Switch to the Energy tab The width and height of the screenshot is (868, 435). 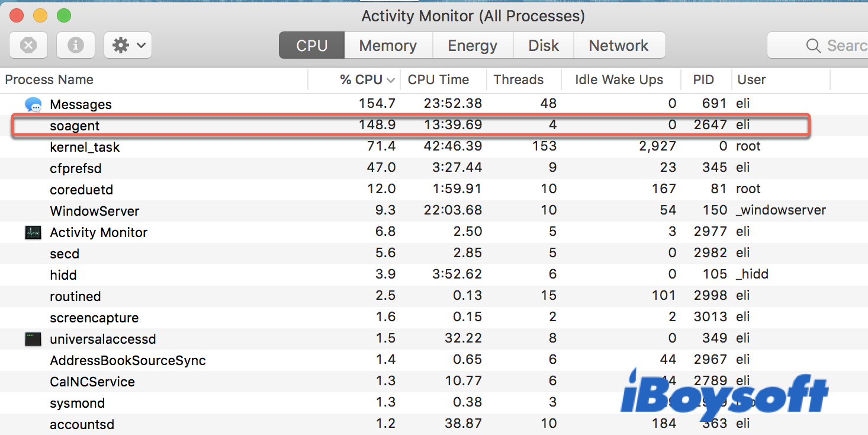pos(472,46)
